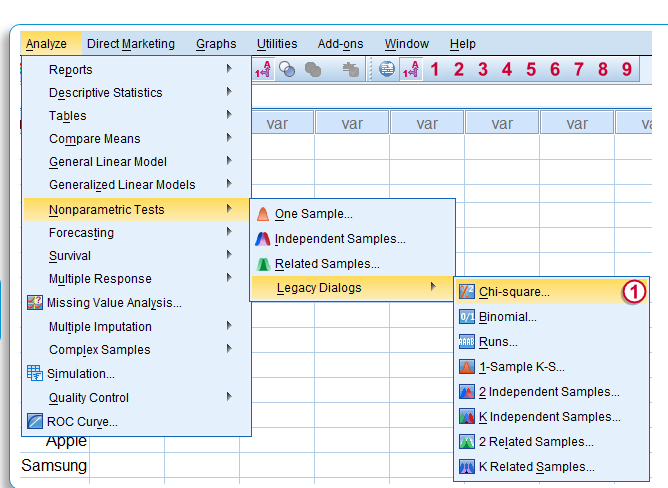Click the Related Samples green curve icon
Screen dimensions: 668x488
click(263, 264)
